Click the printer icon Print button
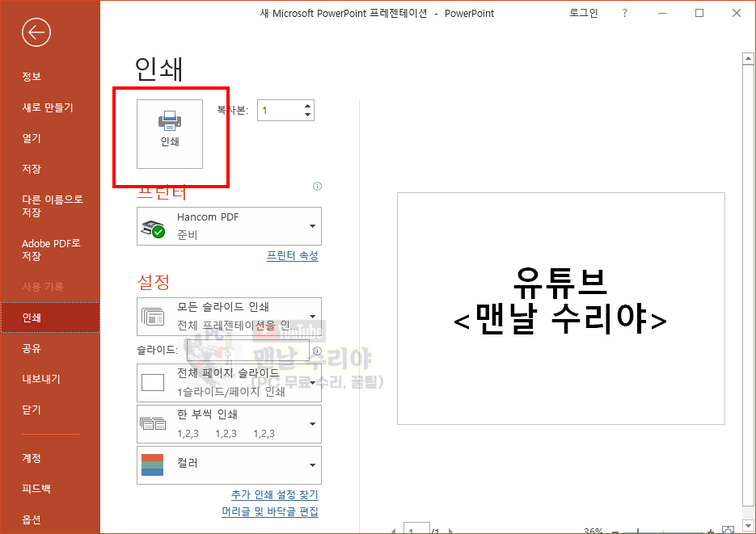Image resolution: width=756 pixels, height=534 pixels. tap(170, 134)
